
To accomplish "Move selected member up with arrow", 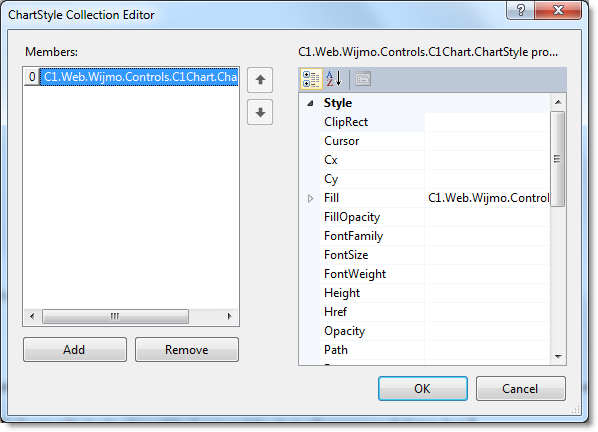I will [260, 80].
